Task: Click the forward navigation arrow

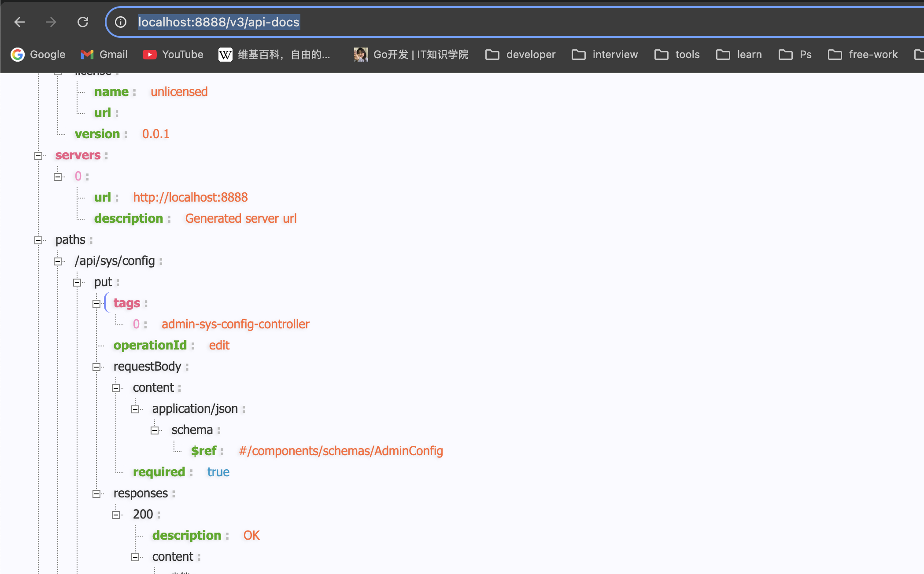Action: [51, 22]
